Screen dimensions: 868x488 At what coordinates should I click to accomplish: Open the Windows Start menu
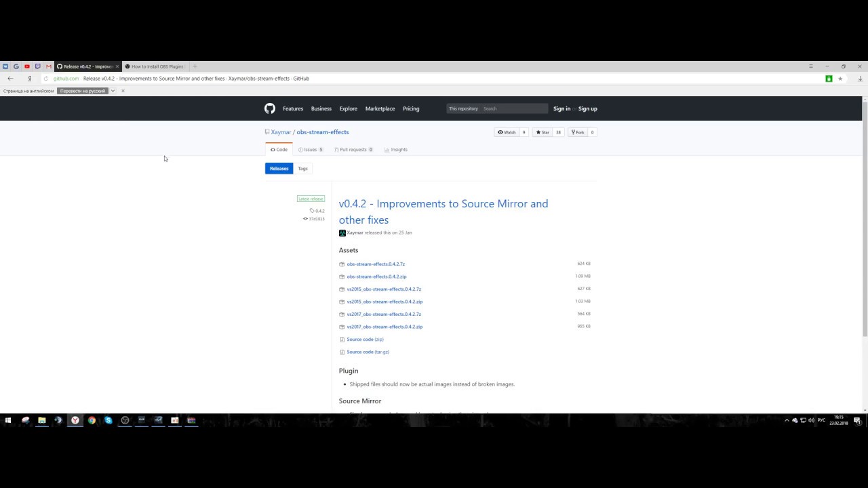pyautogui.click(x=8, y=420)
